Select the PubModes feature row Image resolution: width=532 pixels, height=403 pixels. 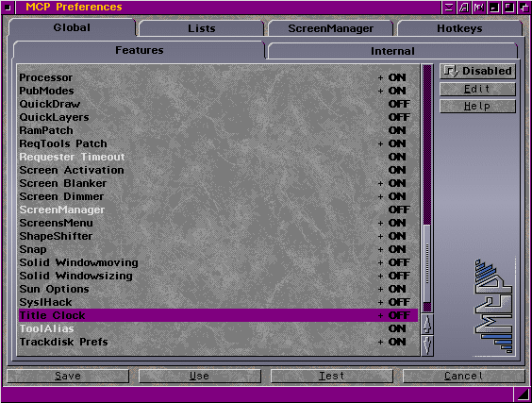218,91
